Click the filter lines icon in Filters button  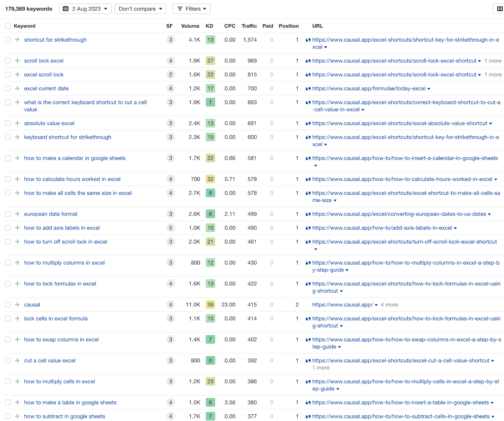(x=180, y=9)
